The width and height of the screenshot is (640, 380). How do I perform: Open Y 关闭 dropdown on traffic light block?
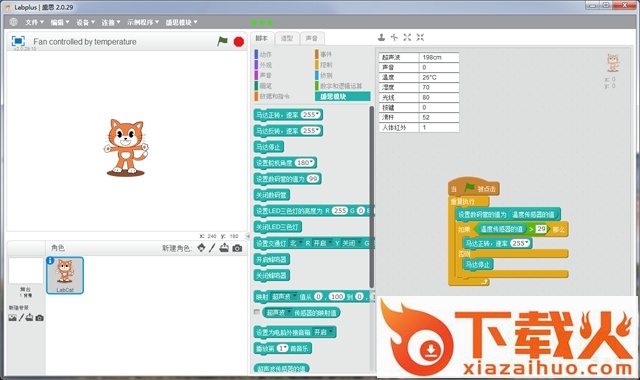[x=358, y=243]
